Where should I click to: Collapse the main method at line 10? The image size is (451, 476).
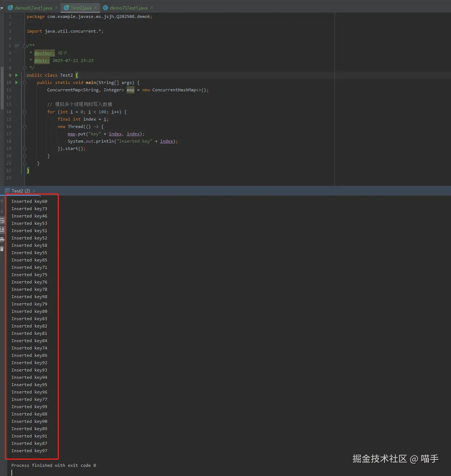[x=25, y=83]
